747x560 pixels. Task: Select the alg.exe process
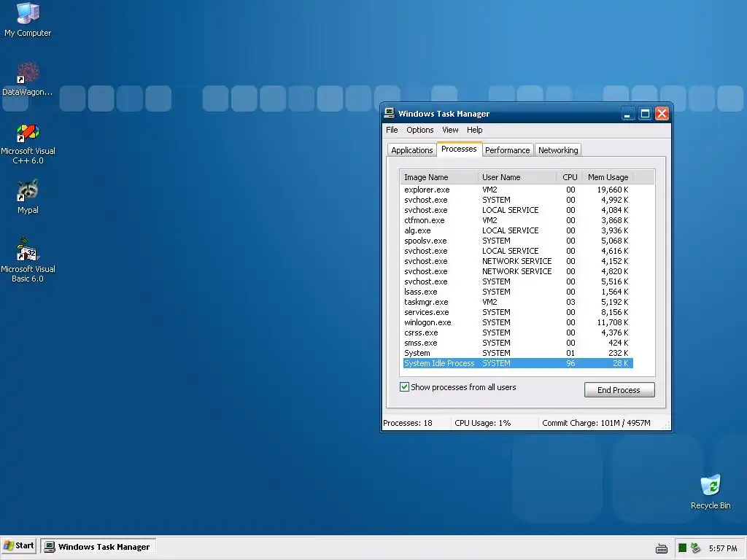click(517, 230)
